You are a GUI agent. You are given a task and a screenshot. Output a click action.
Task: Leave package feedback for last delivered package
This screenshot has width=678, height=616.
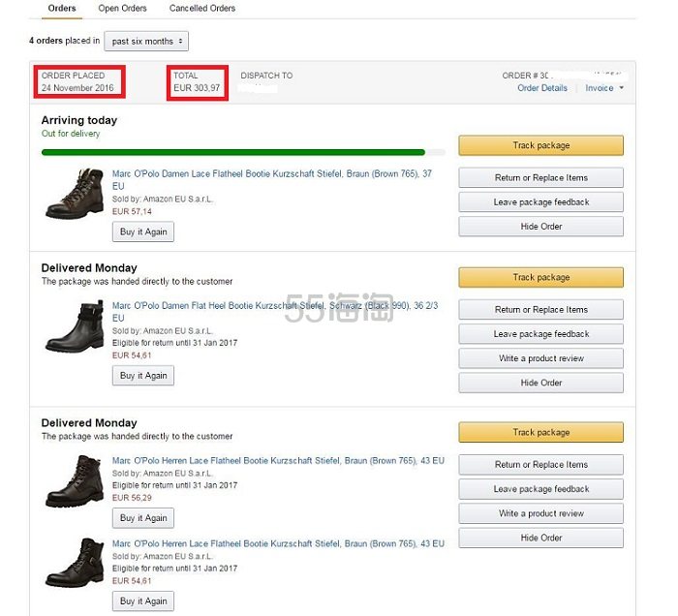[x=540, y=489]
